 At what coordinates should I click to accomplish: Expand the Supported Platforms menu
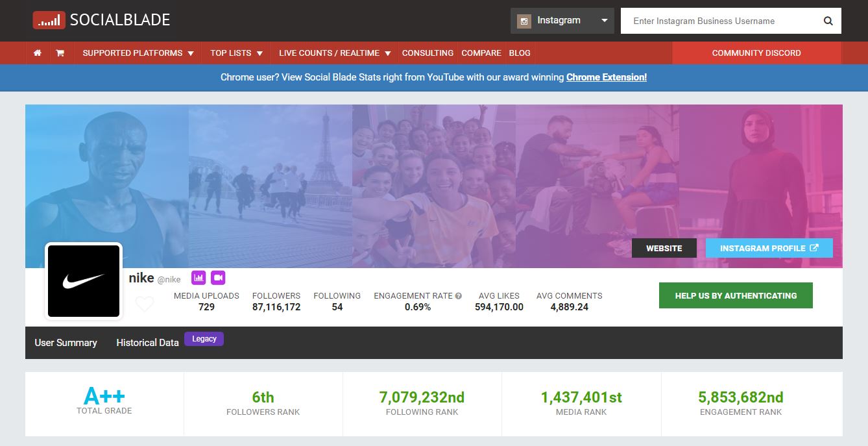(x=138, y=53)
